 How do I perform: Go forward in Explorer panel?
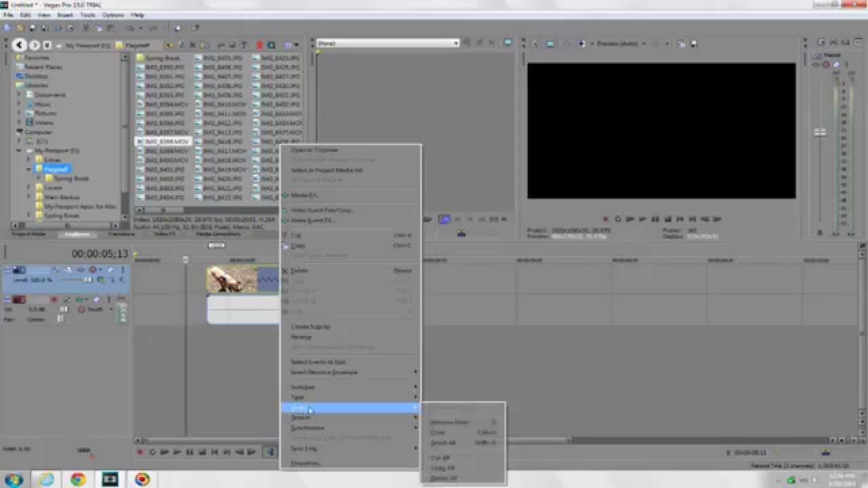point(34,45)
